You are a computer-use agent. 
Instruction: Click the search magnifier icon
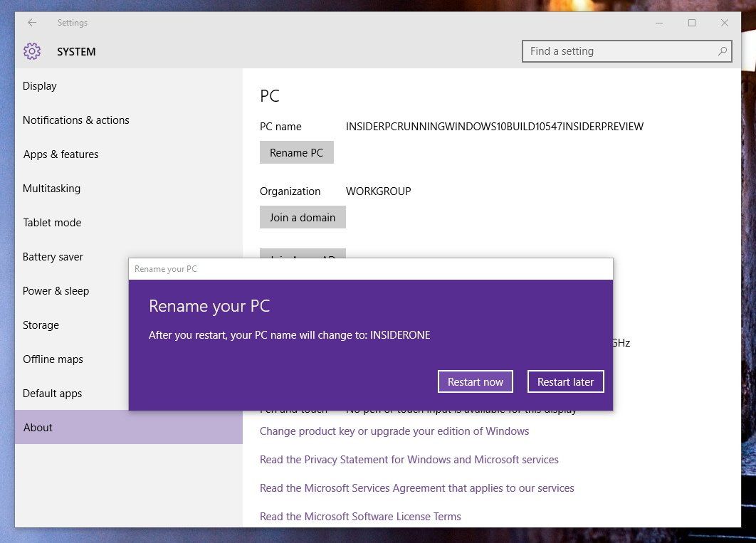click(721, 51)
